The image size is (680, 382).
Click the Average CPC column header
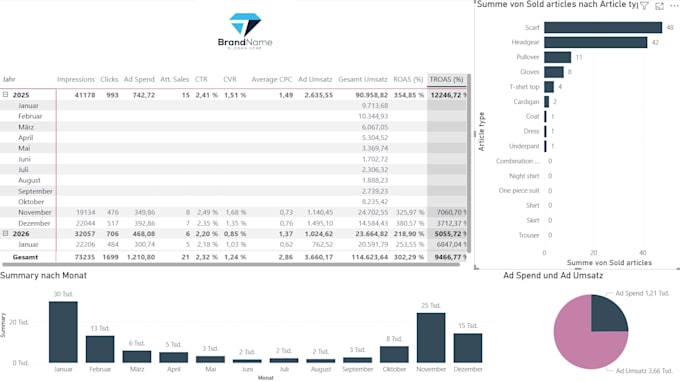(x=272, y=79)
